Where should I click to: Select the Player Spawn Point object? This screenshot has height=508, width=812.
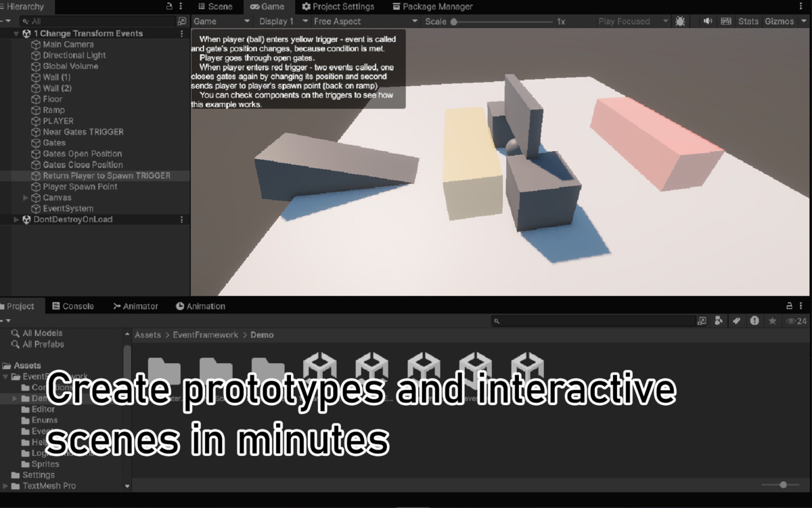[80, 186]
